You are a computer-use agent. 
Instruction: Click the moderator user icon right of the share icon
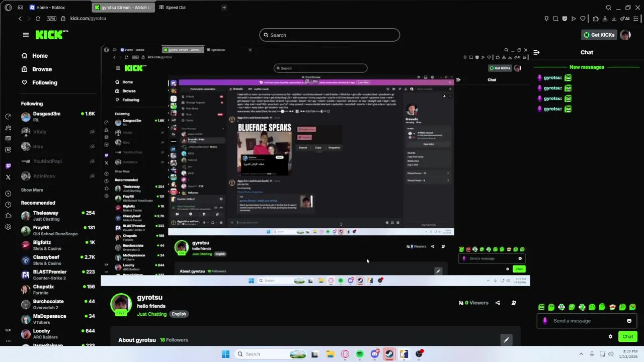[x=514, y=303]
